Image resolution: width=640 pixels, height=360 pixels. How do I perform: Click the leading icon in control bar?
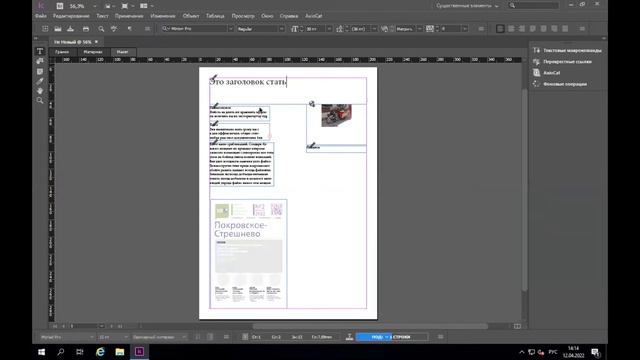340,29
